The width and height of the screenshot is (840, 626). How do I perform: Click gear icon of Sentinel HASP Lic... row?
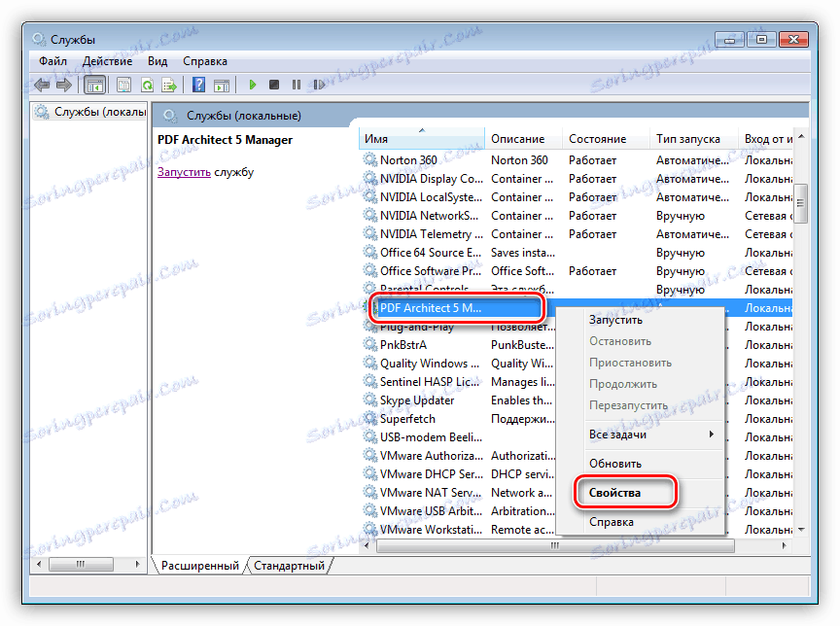click(x=369, y=381)
